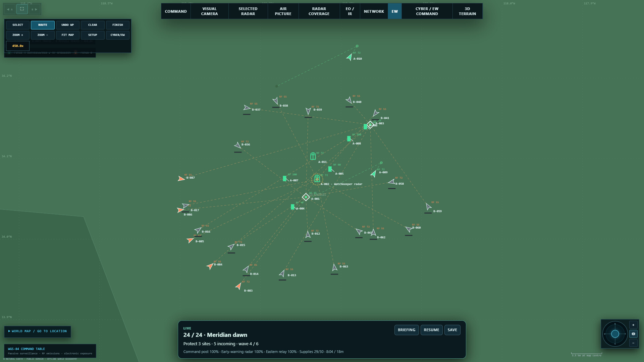Toggle the recenter target button beside the compass
This screenshot has width=644, height=362.
pos(633,334)
